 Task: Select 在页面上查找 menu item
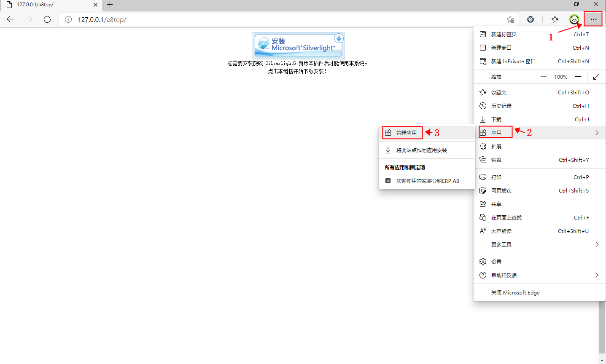tap(539, 217)
